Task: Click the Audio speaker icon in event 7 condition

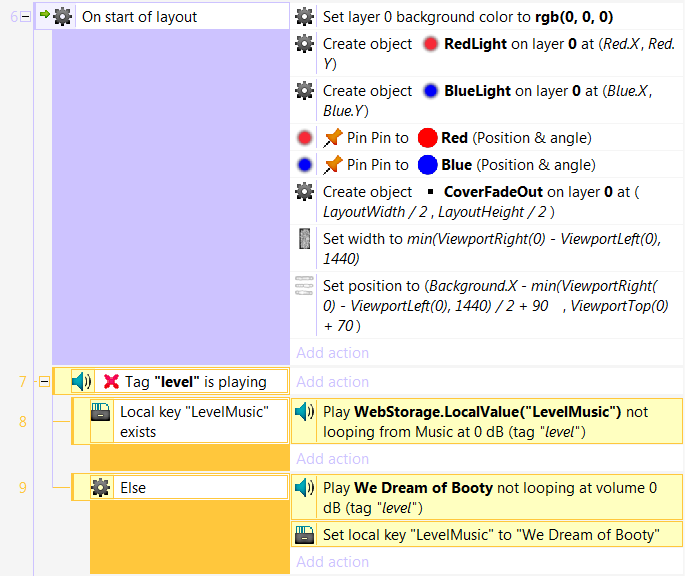Action: pyautogui.click(x=82, y=381)
